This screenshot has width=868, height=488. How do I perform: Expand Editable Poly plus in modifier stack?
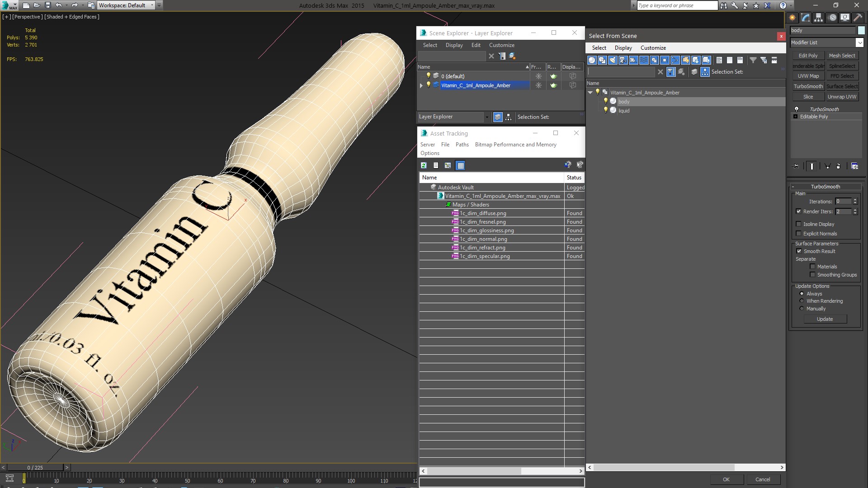click(796, 117)
